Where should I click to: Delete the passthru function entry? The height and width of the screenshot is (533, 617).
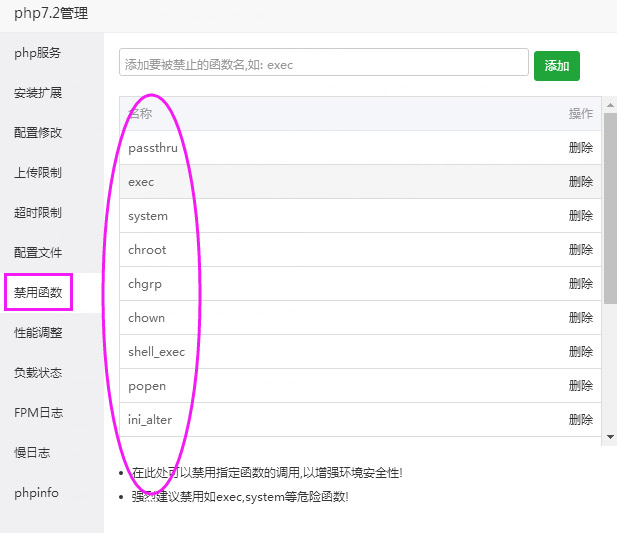pos(580,148)
